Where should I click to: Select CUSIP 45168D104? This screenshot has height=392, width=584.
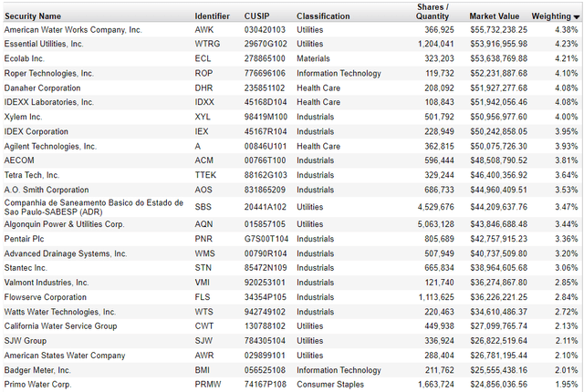(x=266, y=102)
